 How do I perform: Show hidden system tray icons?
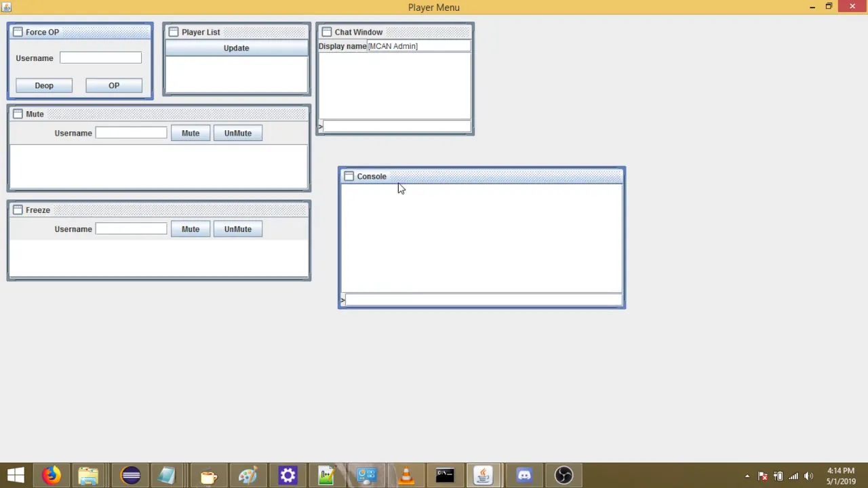(747, 476)
